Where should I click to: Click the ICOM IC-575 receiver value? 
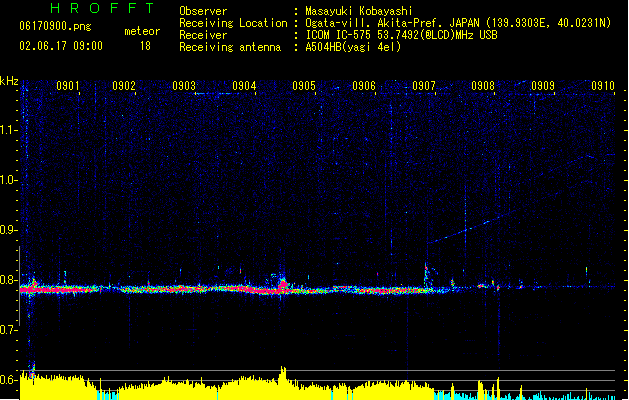401,35
